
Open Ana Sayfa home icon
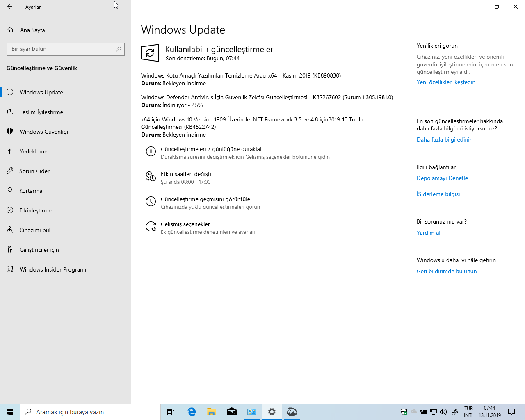coord(11,30)
